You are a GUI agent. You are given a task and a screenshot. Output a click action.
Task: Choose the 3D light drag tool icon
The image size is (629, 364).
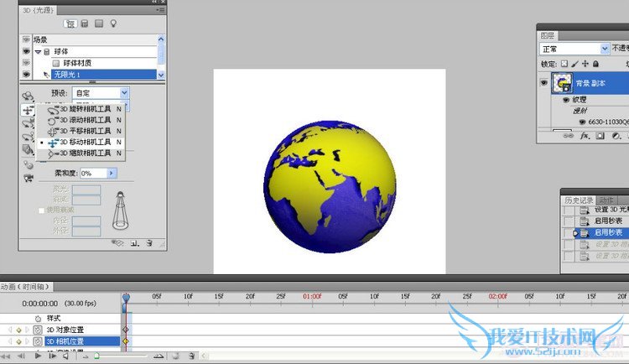coord(28,138)
